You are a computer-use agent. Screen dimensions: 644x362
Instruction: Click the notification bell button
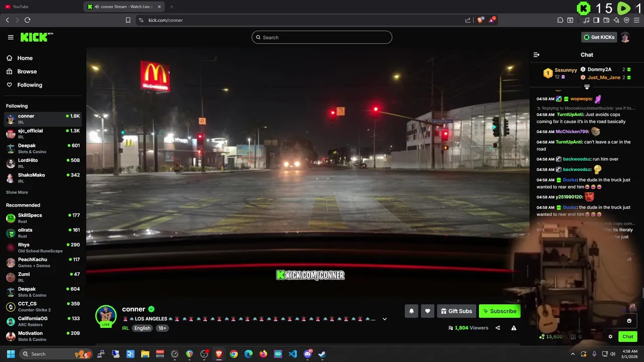[x=411, y=311]
